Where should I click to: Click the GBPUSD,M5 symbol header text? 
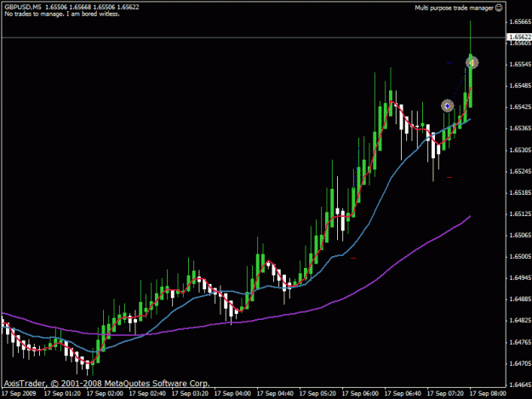[x=23, y=7]
